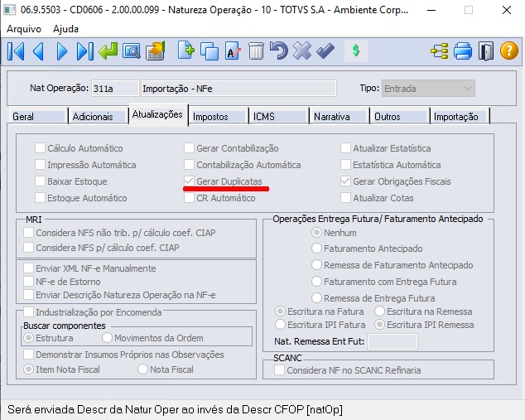The image size is (525, 420).
Task: Go to the first record
Action: pos(16,51)
